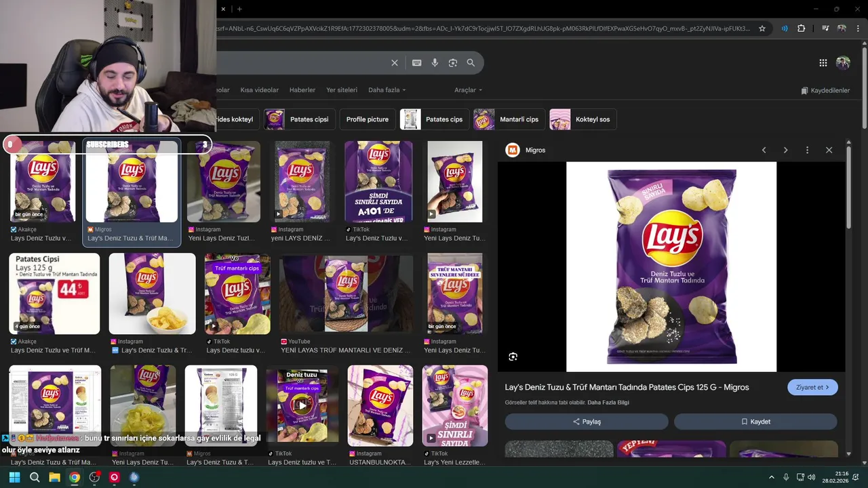Open Lay's Yeni Lezzetle TikTok thumbnail

[x=455, y=406]
